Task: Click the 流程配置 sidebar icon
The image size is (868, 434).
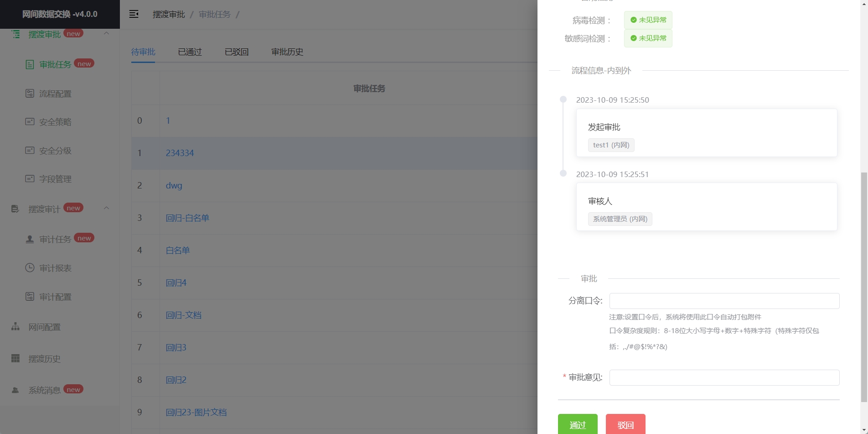Action: 30,94
